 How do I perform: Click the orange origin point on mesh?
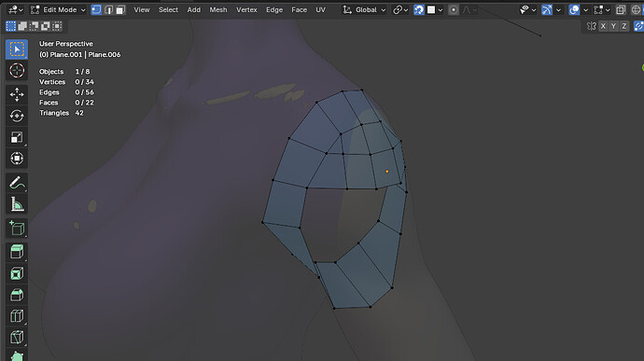click(387, 172)
